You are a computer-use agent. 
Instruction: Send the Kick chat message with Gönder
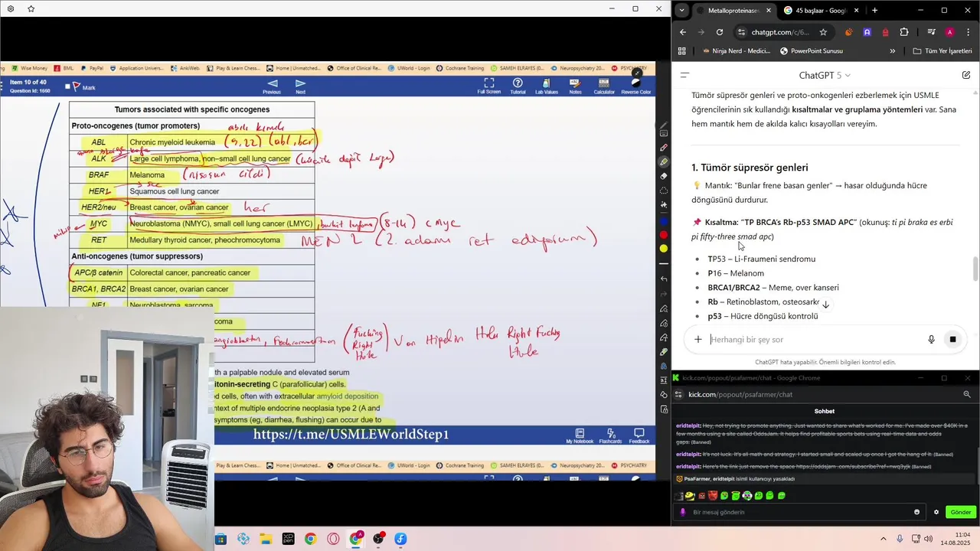[x=960, y=512]
